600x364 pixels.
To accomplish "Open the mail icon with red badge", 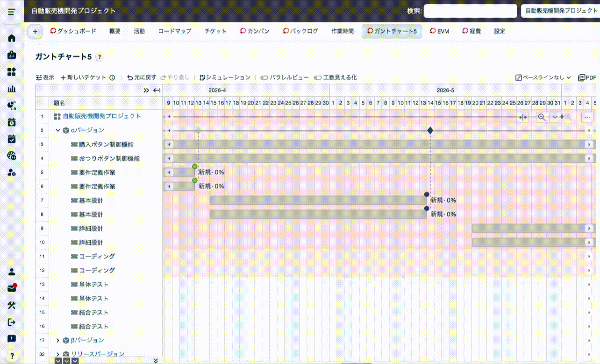I will click(12, 288).
